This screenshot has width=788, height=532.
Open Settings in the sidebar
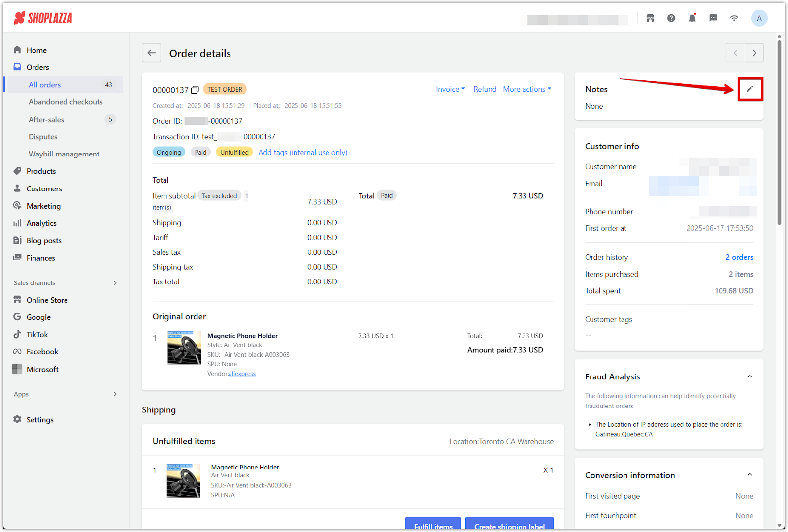coord(39,420)
